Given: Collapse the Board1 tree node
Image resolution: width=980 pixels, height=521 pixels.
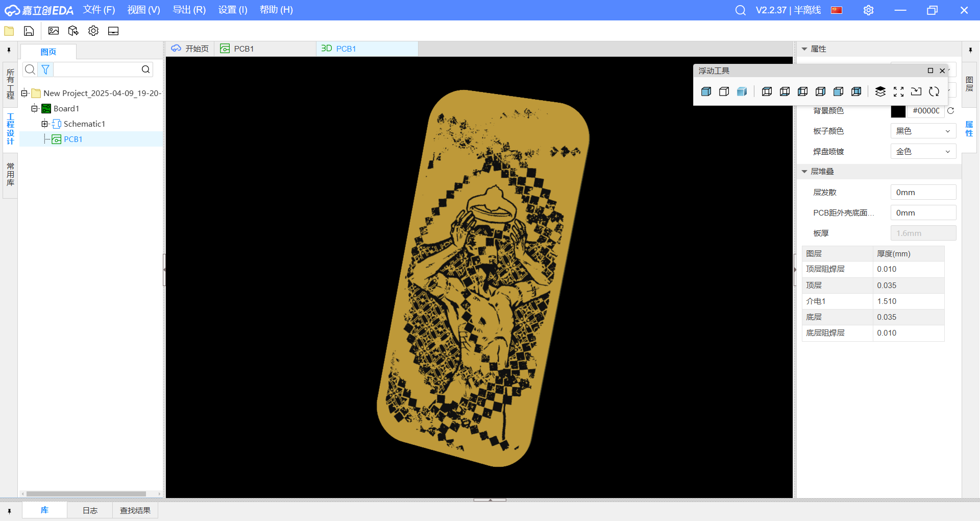Looking at the screenshot, I should pyautogui.click(x=34, y=109).
